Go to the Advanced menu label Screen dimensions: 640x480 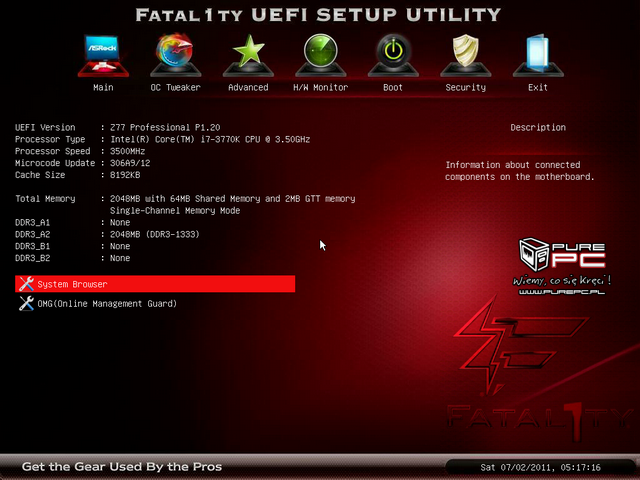(x=248, y=87)
